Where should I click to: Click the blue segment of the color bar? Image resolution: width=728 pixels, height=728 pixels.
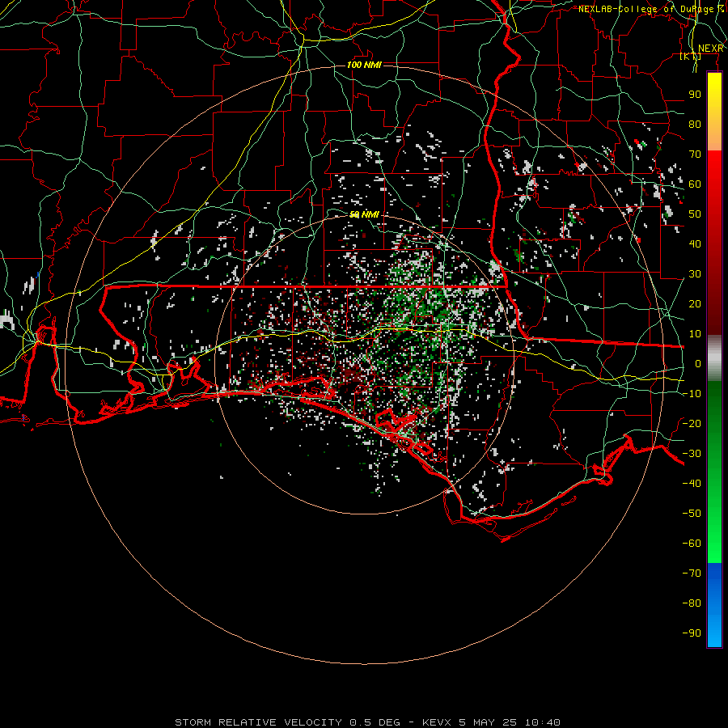714,605
